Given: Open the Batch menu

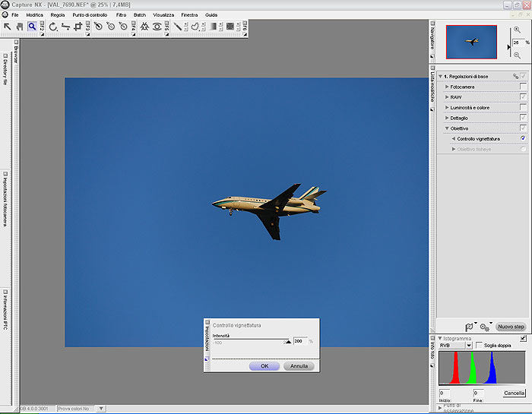Looking at the screenshot, I should pos(140,15).
